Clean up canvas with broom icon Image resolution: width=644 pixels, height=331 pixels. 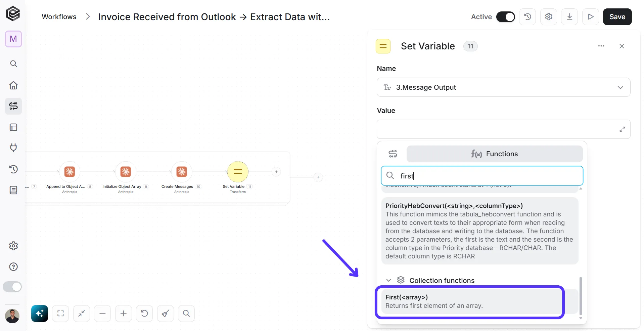(166, 314)
